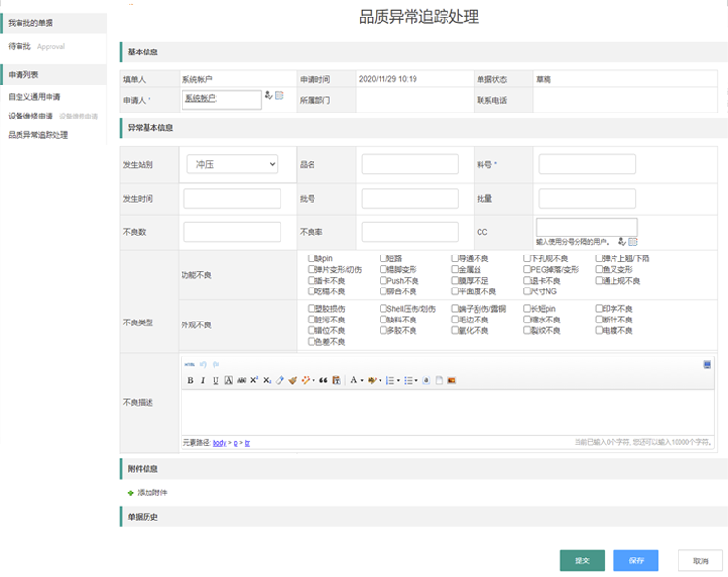Click the blank page icon in editor
Image resolution: width=728 pixels, height=577 pixels.
pos(439,380)
